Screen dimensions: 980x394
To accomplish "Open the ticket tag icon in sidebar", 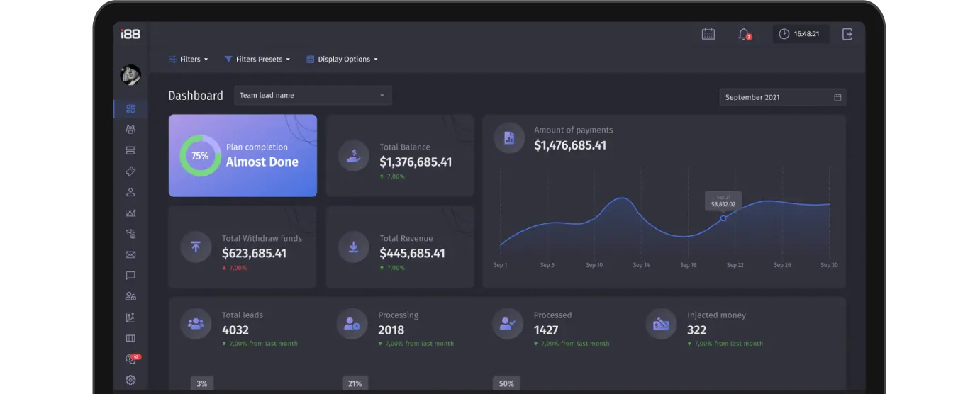I will pos(130,171).
